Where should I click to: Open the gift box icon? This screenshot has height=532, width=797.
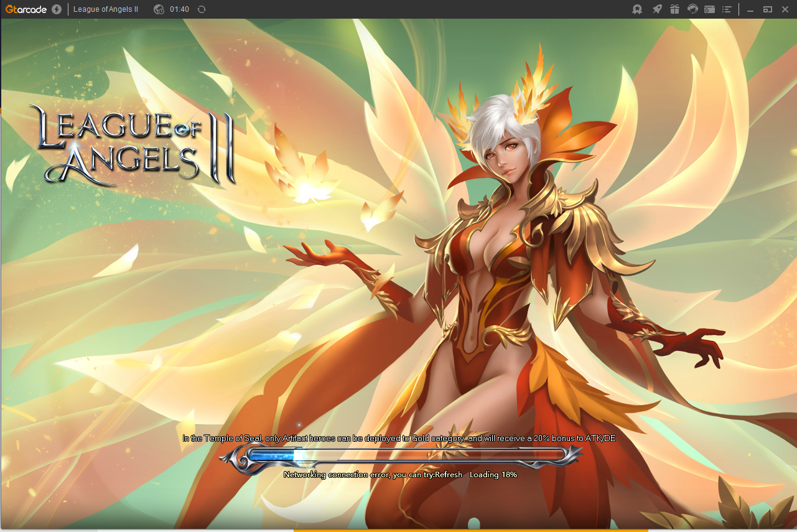(x=675, y=9)
